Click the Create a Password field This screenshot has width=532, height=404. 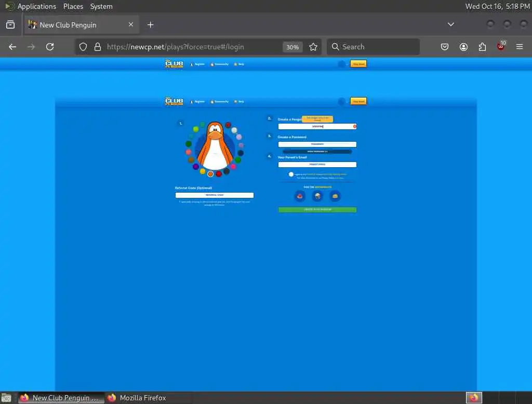pyautogui.click(x=317, y=144)
